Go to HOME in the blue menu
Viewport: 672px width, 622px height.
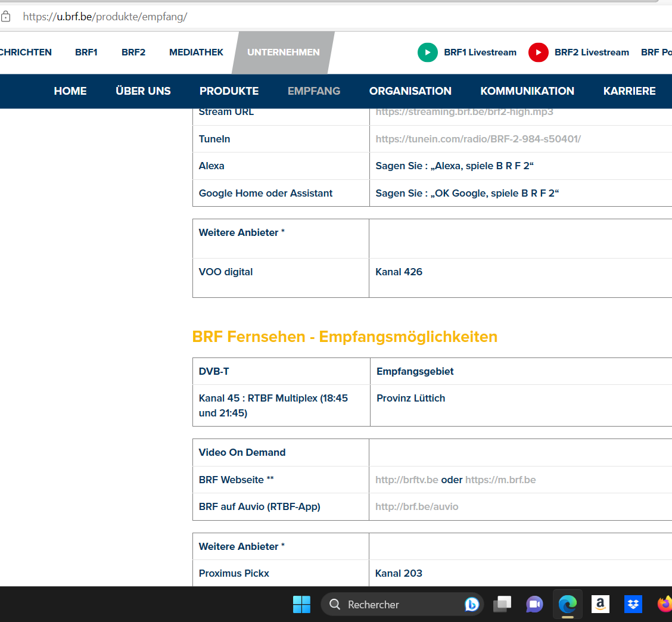point(70,91)
